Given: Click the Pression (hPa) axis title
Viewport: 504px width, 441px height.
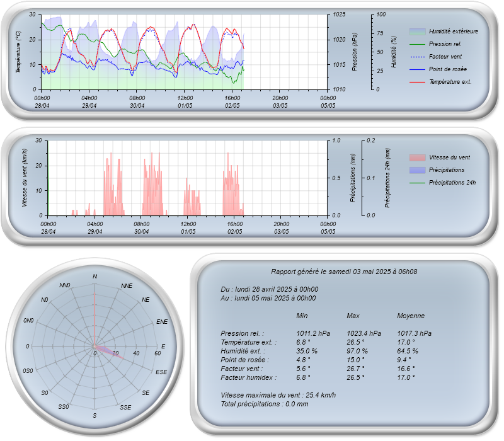Looking at the screenshot, I should tap(354, 52).
